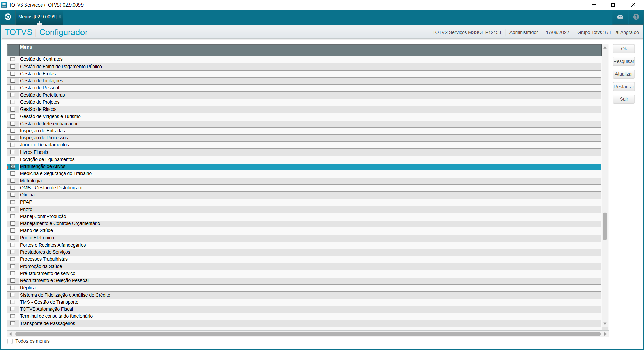Check the Photo checkbox

click(13, 209)
